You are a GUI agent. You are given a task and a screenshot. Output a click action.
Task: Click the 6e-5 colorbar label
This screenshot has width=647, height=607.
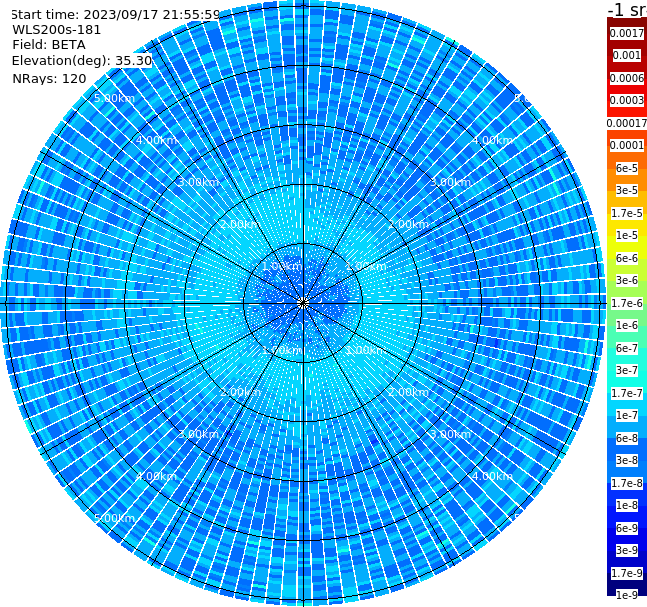pyautogui.click(x=627, y=168)
